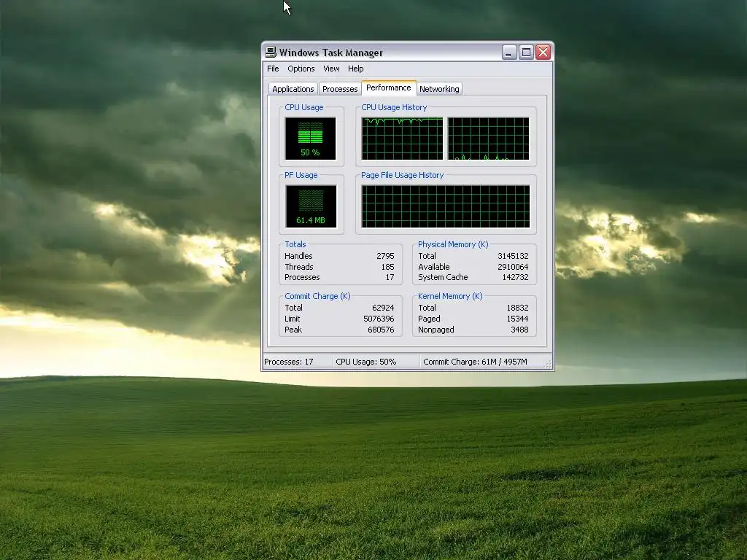Switch to the Processes tab
This screenshot has height=560, width=747.
tap(340, 89)
